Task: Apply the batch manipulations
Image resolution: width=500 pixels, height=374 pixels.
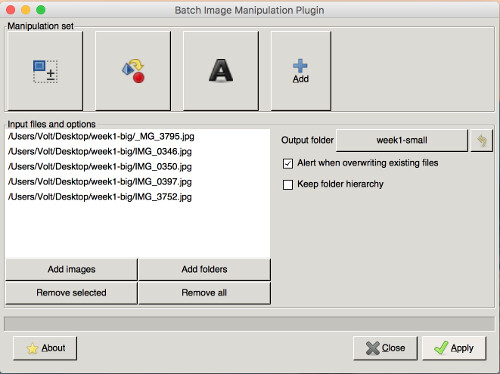Action: click(454, 348)
